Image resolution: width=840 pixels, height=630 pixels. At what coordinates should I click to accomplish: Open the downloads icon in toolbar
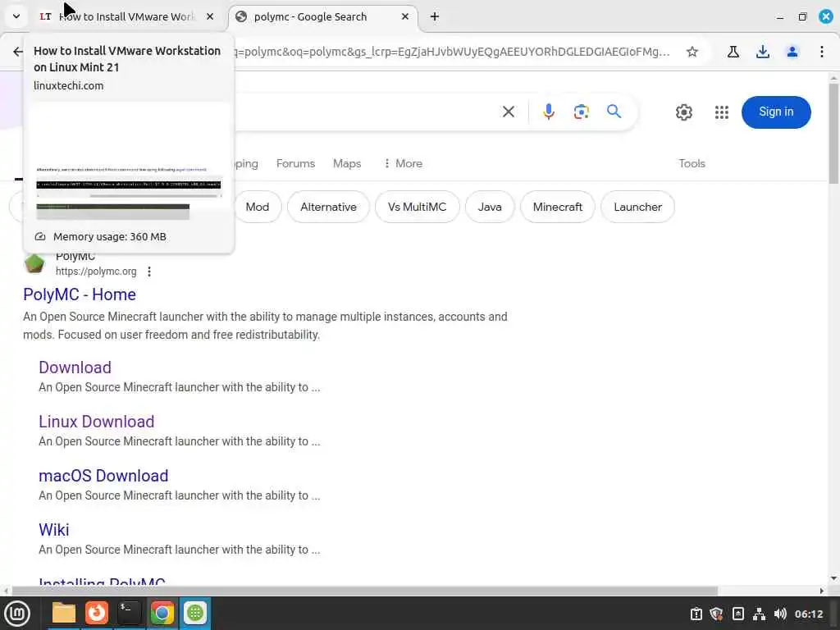pyautogui.click(x=763, y=52)
